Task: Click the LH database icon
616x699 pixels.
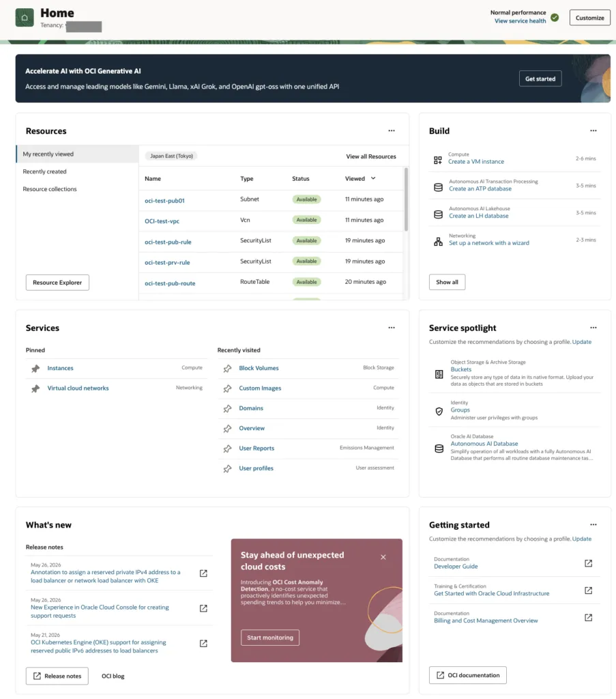Action: [x=438, y=214]
